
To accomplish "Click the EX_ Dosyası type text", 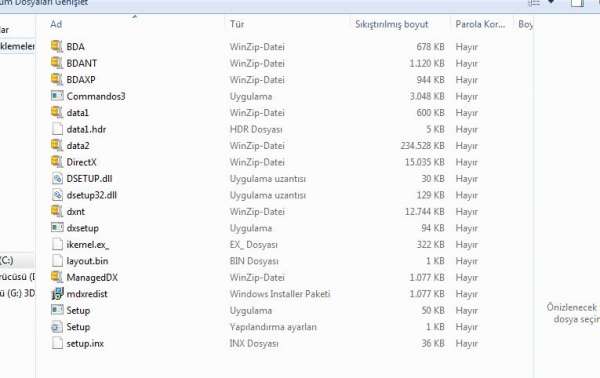I will click(254, 244).
